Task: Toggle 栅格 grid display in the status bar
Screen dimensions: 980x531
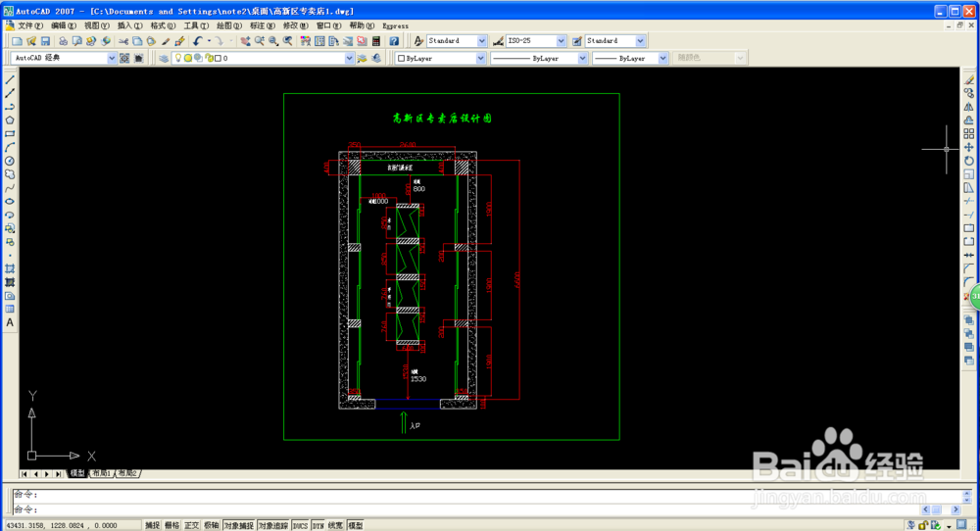Action: 171,525
